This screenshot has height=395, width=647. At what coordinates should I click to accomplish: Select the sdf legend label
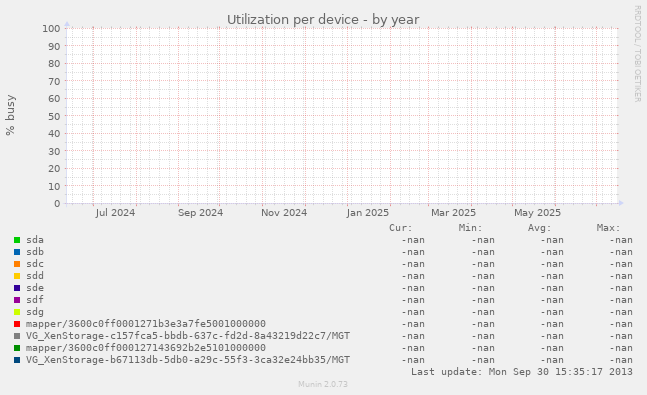coord(35,300)
